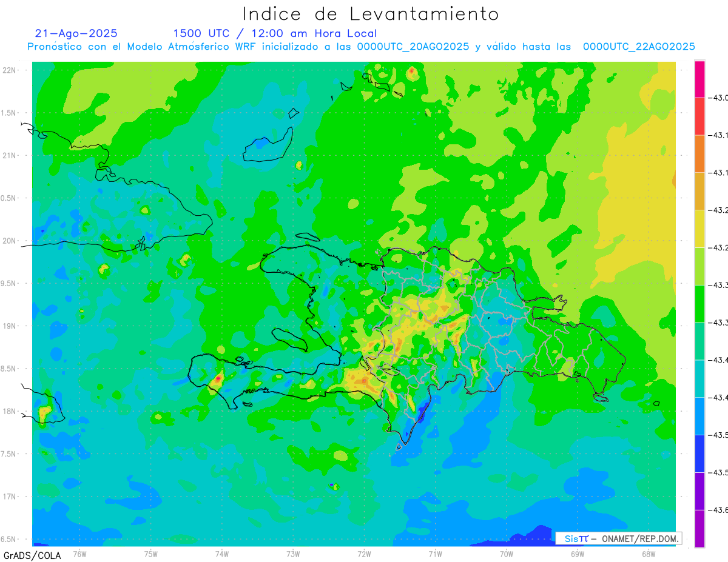Click the magenta swatch atop the color scale

(x=699, y=79)
